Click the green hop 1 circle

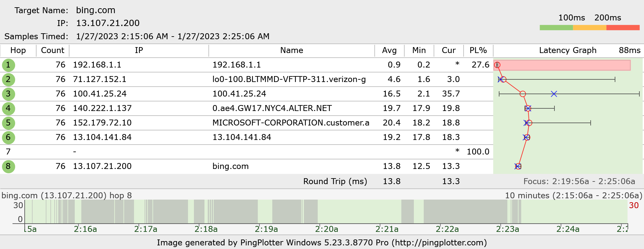(x=8, y=65)
